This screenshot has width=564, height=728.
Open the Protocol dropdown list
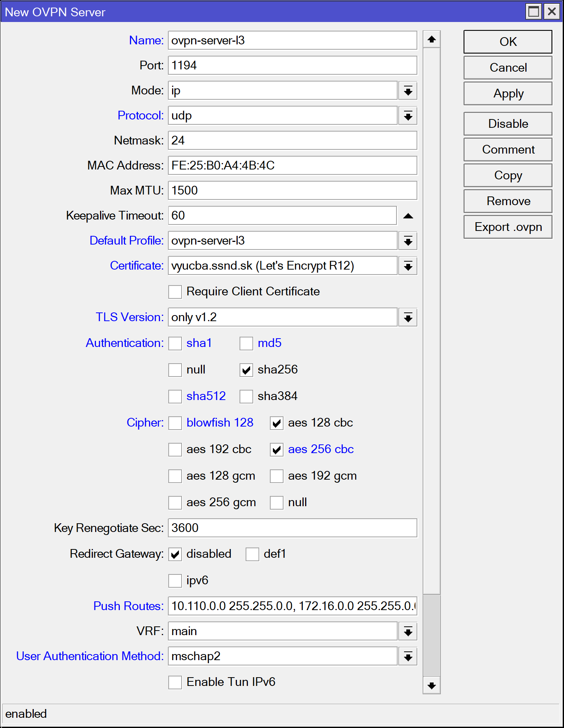(x=408, y=116)
